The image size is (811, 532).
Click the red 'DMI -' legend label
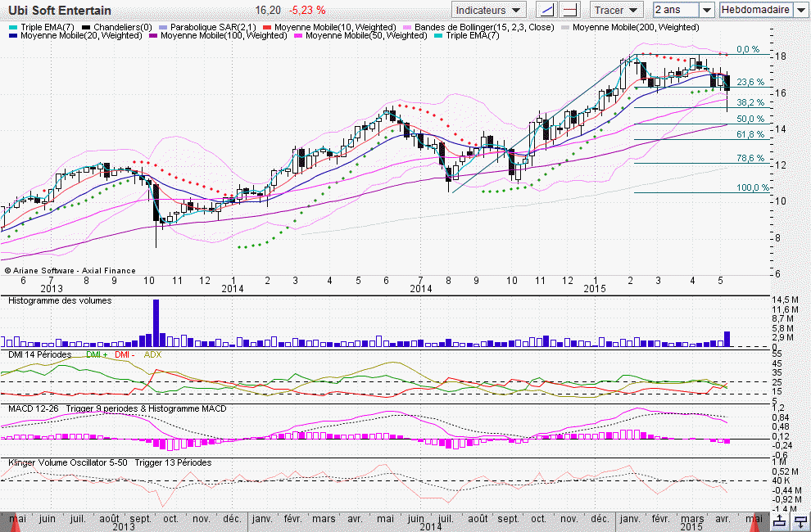coord(125,354)
